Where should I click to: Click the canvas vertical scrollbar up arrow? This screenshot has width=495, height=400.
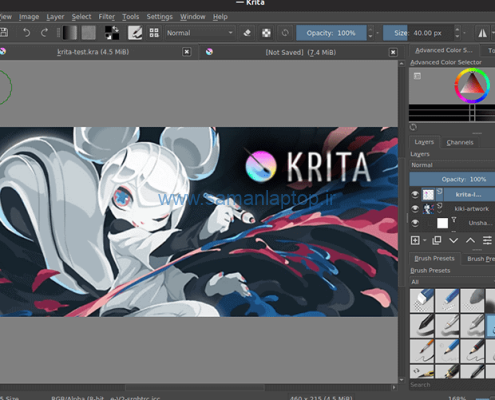point(402,63)
